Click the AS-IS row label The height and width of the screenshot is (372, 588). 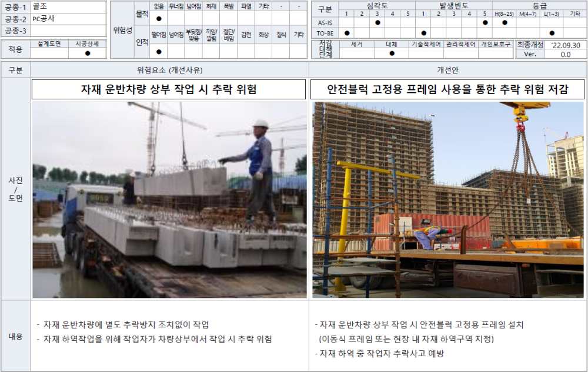[x=325, y=23]
